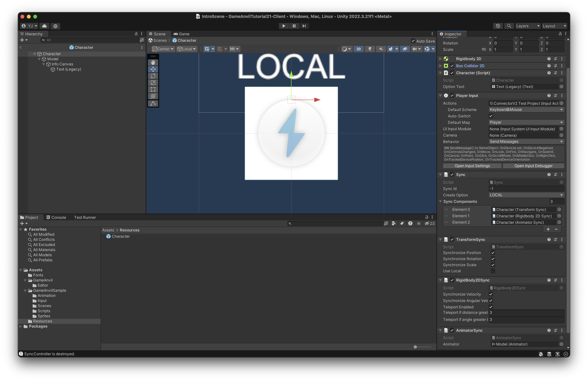
Task: Toggle scene audio mute icon
Action: pos(381,49)
